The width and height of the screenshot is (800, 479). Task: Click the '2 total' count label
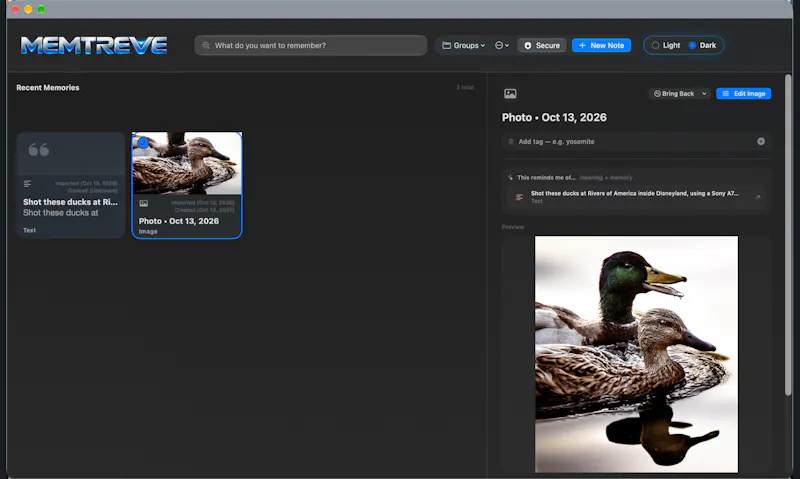[x=465, y=88]
